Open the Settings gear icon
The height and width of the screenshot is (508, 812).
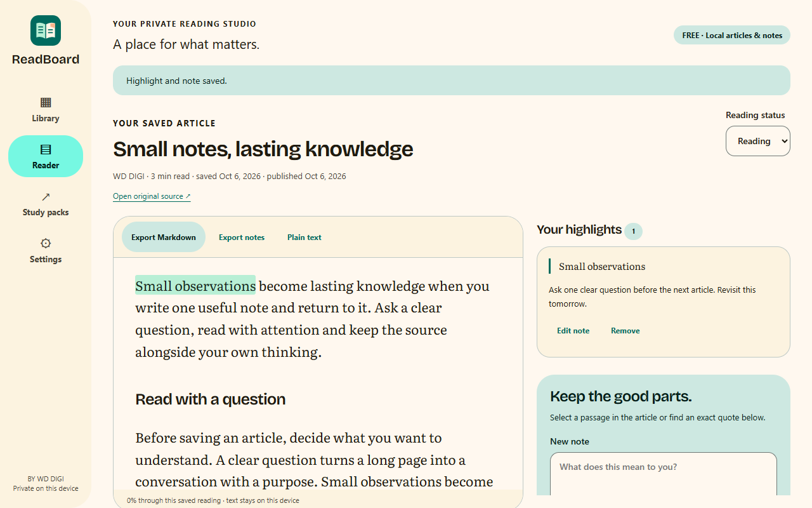(x=46, y=243)
